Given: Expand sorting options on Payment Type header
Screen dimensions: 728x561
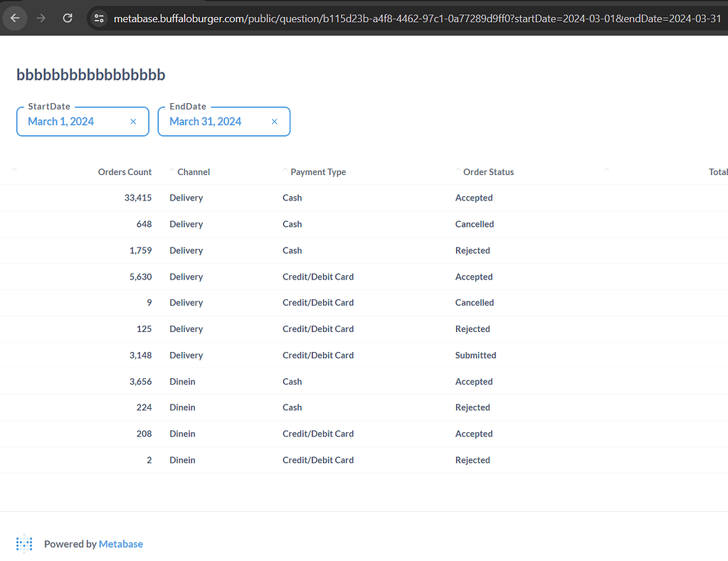Looking at the screenshot, I should [x=287, y=171].
